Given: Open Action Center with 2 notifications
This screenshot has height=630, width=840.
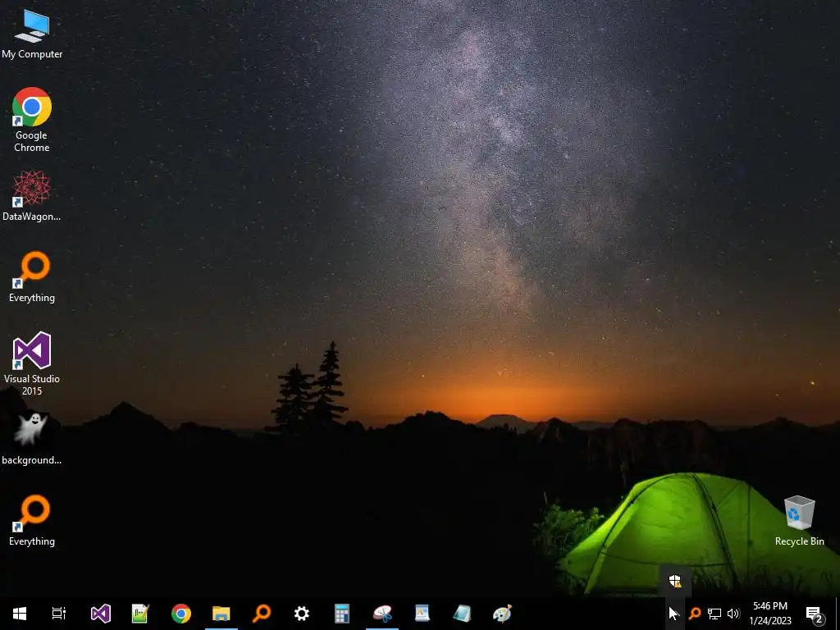Looking at the screenshot, I should (x=815, y=614).
